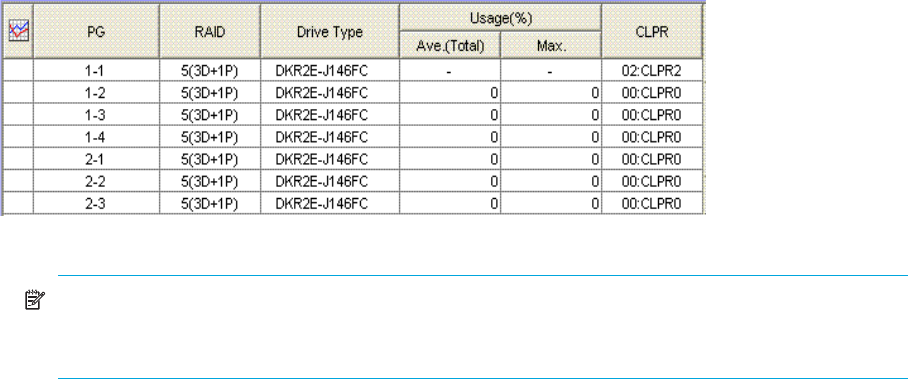Click the Drive Type column header
The image size is (908, 379).
pyautogui.click(x=329, y=31)
